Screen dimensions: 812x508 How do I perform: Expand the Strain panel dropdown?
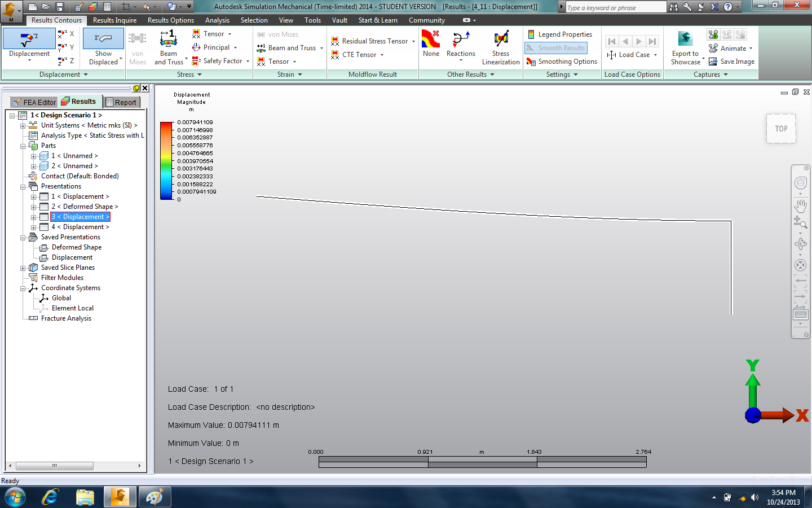click(x=300, y=75)
